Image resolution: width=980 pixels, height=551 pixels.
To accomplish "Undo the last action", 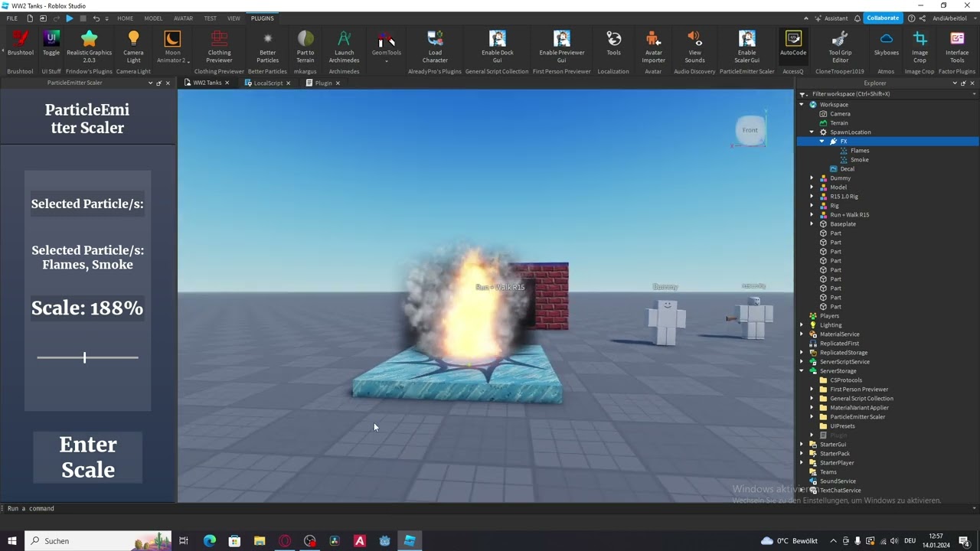I will click(96, 18).
